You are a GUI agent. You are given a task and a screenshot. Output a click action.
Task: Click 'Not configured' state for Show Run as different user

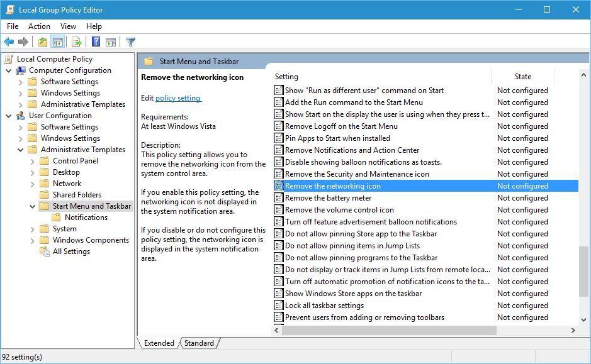(522, 91)
